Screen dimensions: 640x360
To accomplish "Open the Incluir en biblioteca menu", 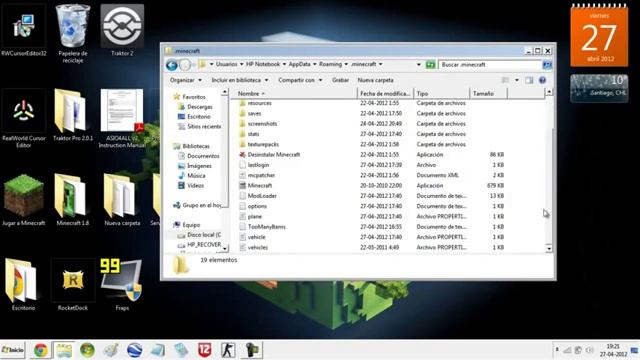I will pyautogui.click(x=240, y=80).
